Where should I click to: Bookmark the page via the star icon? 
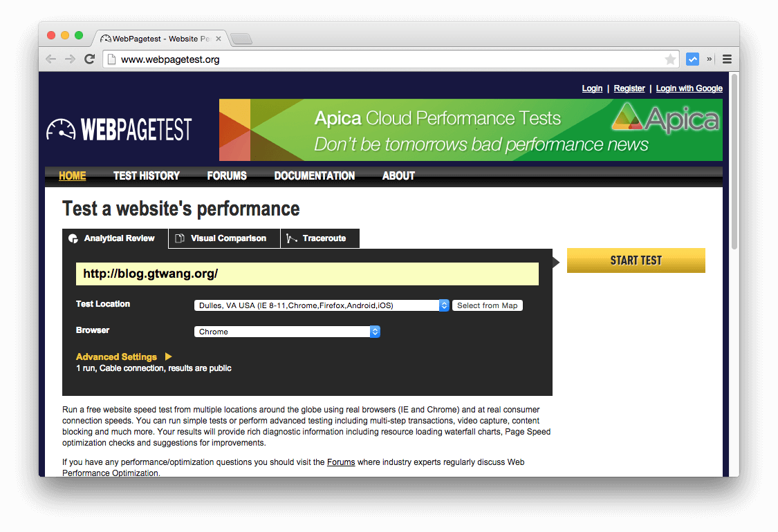coord(670,59)
